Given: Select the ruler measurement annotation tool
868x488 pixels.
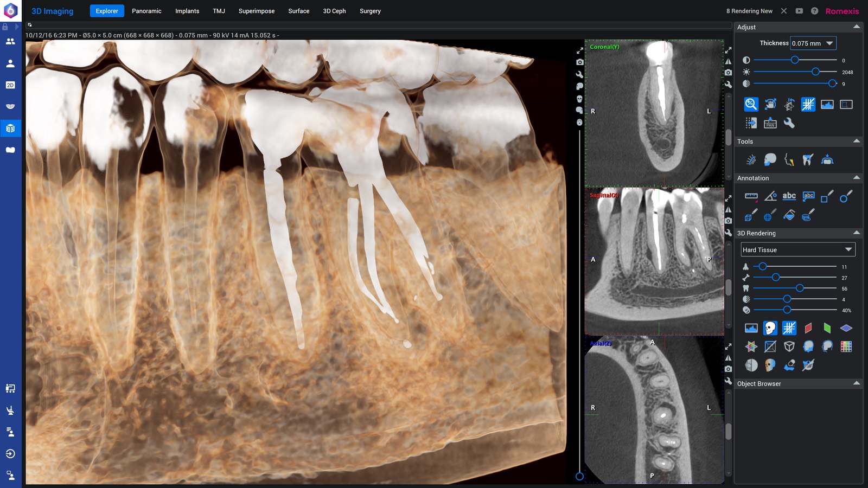Looking at the screenshot, I should pyautogui.click(x=751, y=196).
